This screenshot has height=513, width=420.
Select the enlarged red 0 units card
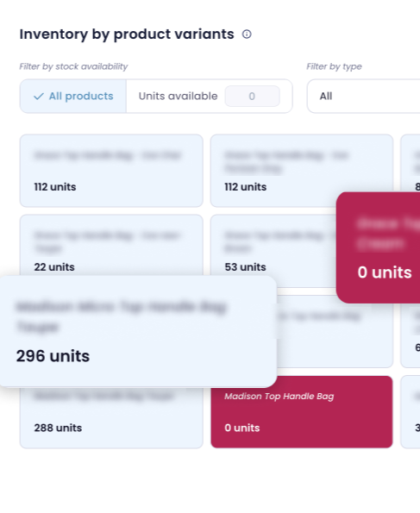point(379,247)
